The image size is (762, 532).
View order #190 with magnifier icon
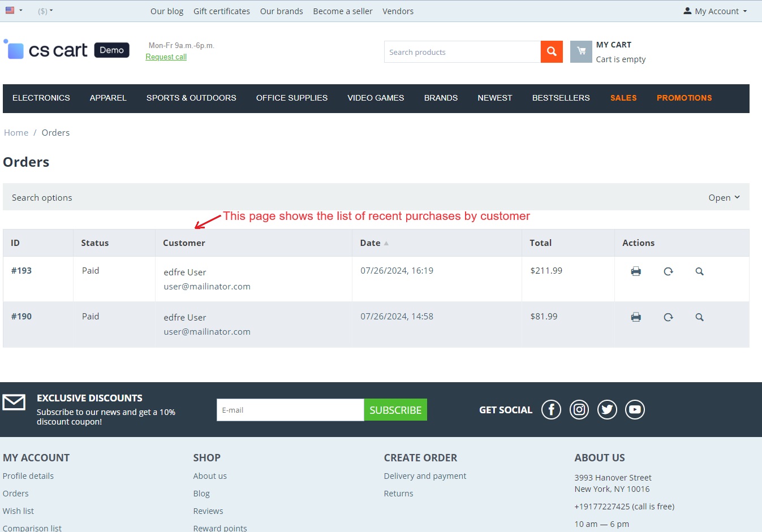pos(700,317)
